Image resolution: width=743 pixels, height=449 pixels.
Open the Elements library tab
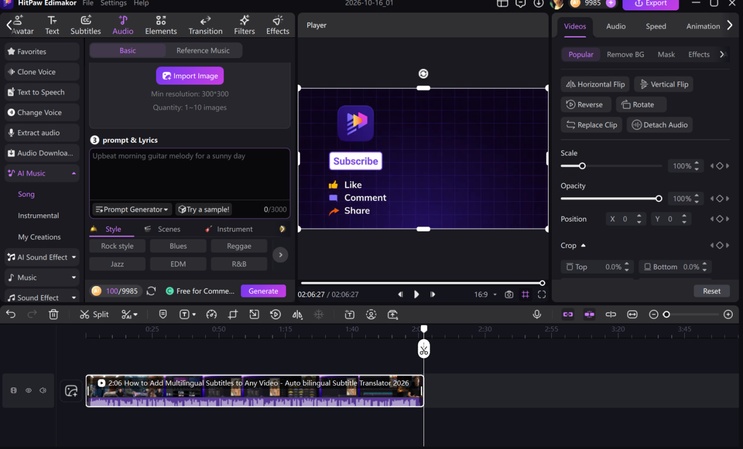pos(161,25)
